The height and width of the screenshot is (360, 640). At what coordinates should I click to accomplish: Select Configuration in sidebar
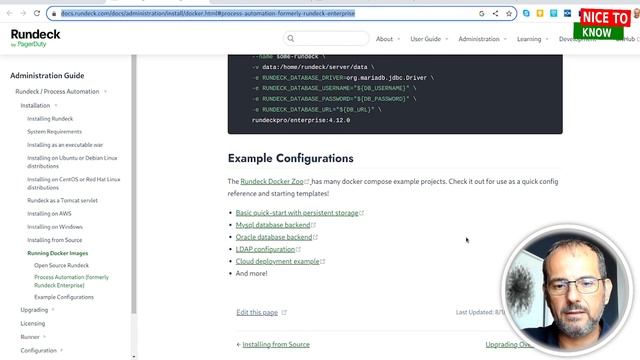click(x=38, y=350)
